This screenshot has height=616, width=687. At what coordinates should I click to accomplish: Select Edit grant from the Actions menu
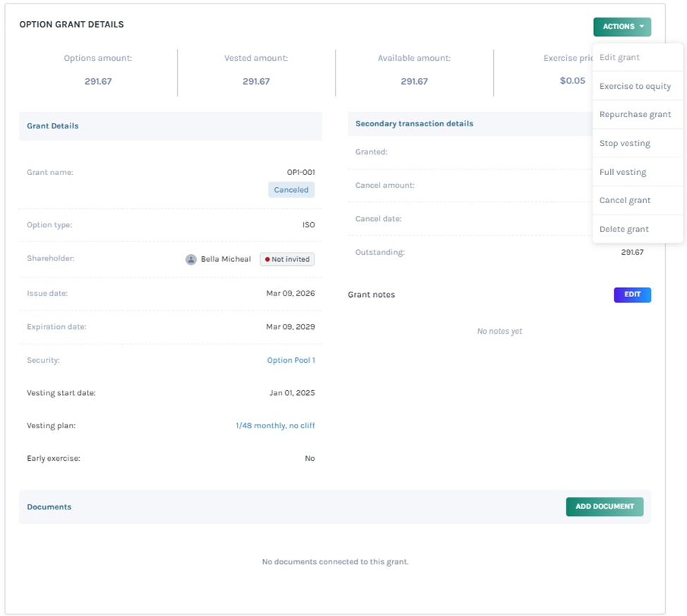coord(616,57)
